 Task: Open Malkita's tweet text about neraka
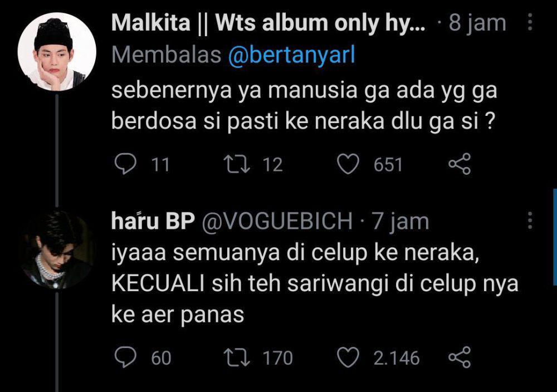tap(304, 106)
